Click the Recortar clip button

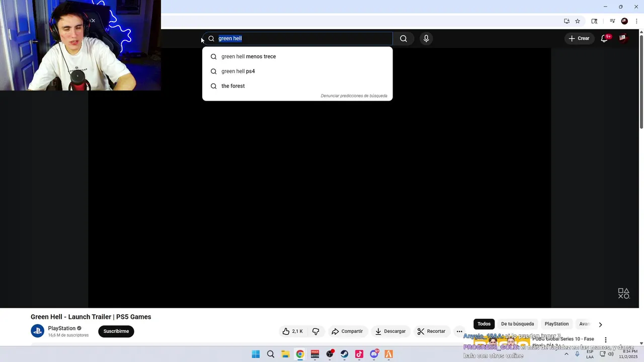[x=431, y=331]
